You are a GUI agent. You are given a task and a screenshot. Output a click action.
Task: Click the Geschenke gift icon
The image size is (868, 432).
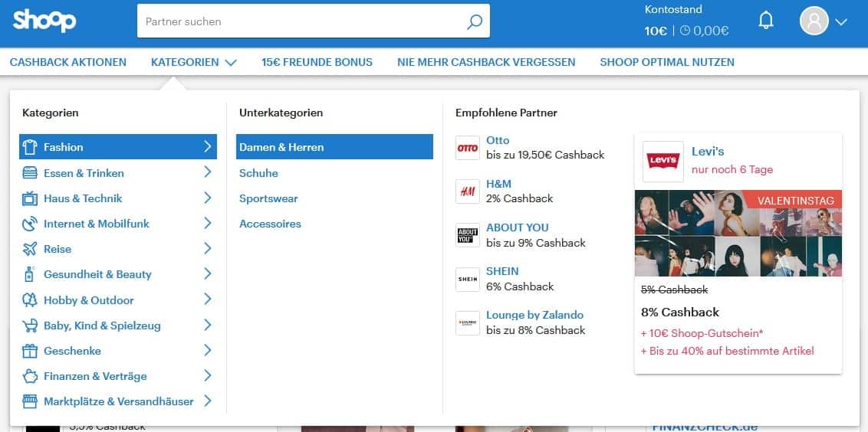pyautogui.click(x=29, y=351)
